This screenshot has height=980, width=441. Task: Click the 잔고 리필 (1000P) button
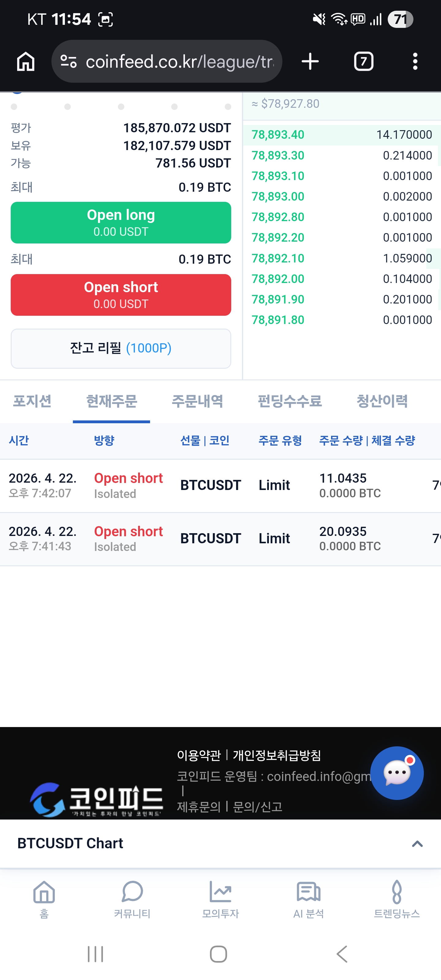coord(121,348)
